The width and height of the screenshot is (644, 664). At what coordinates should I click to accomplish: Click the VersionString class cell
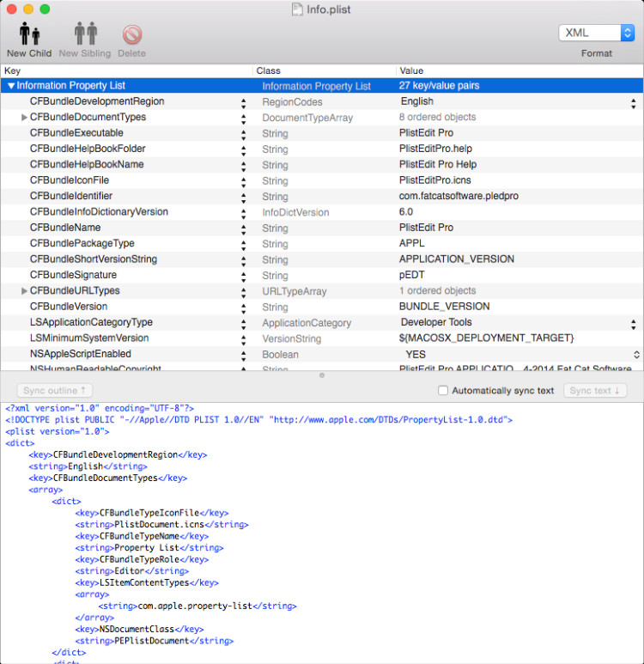pos(292,338)
